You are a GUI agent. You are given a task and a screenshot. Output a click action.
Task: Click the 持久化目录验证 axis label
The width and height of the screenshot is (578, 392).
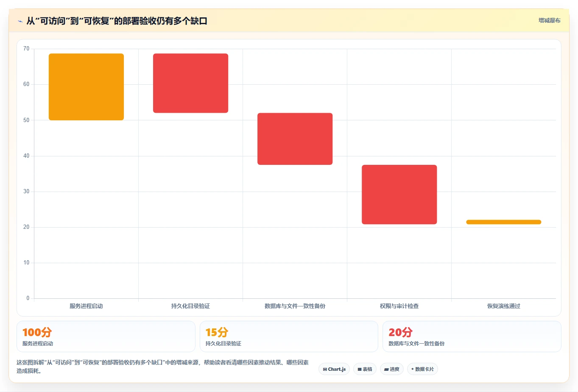coord(190,306)
